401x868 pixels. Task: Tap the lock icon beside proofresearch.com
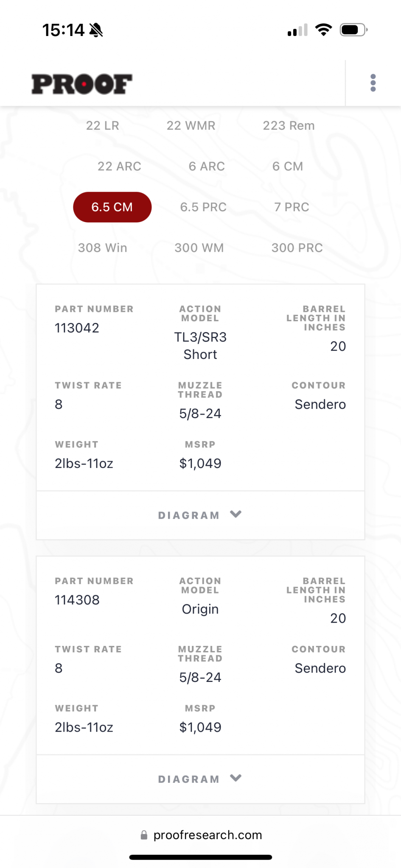pos(144,835)
